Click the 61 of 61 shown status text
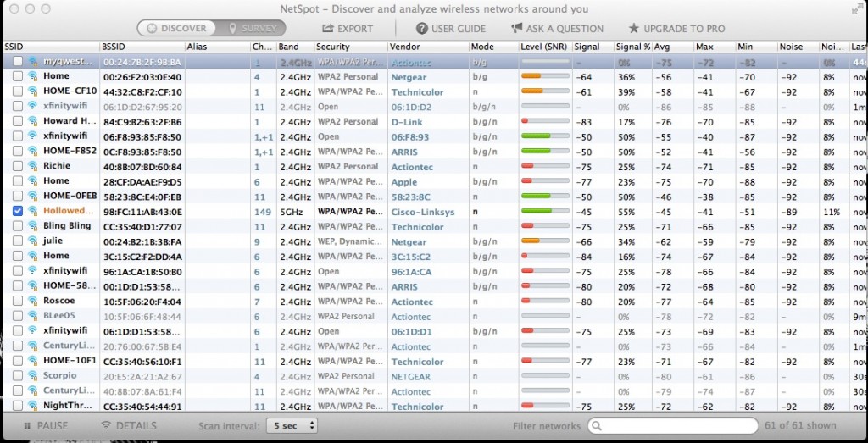 point(800,426)
